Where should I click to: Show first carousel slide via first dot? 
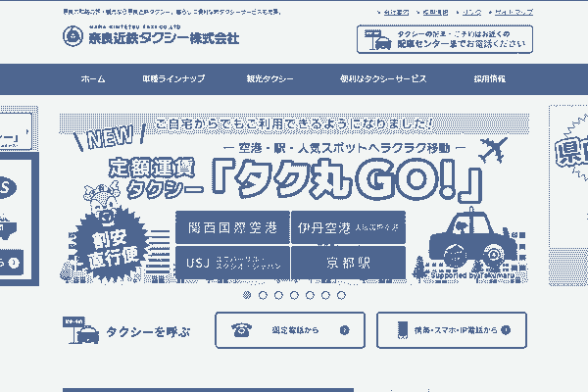click(247, 295)
